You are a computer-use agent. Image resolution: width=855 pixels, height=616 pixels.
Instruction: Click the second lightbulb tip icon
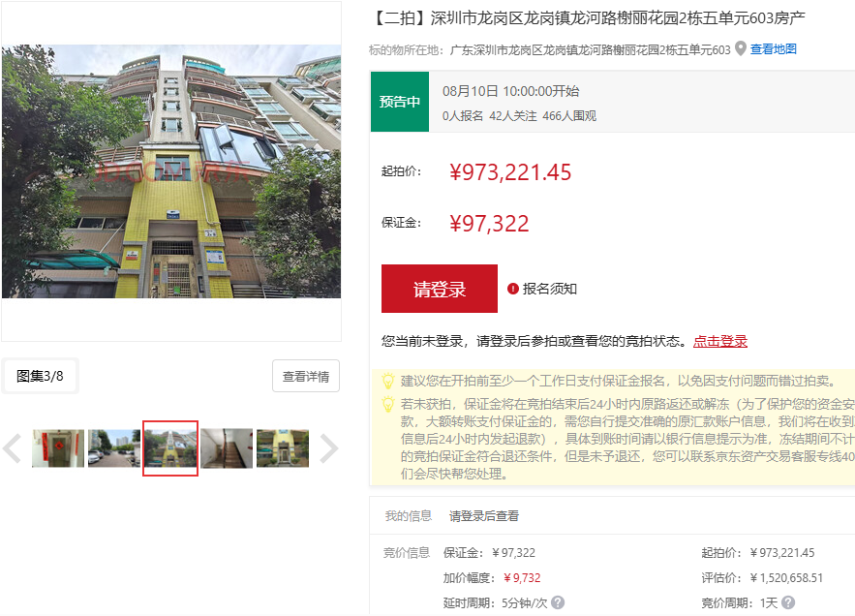pos(387,405)
